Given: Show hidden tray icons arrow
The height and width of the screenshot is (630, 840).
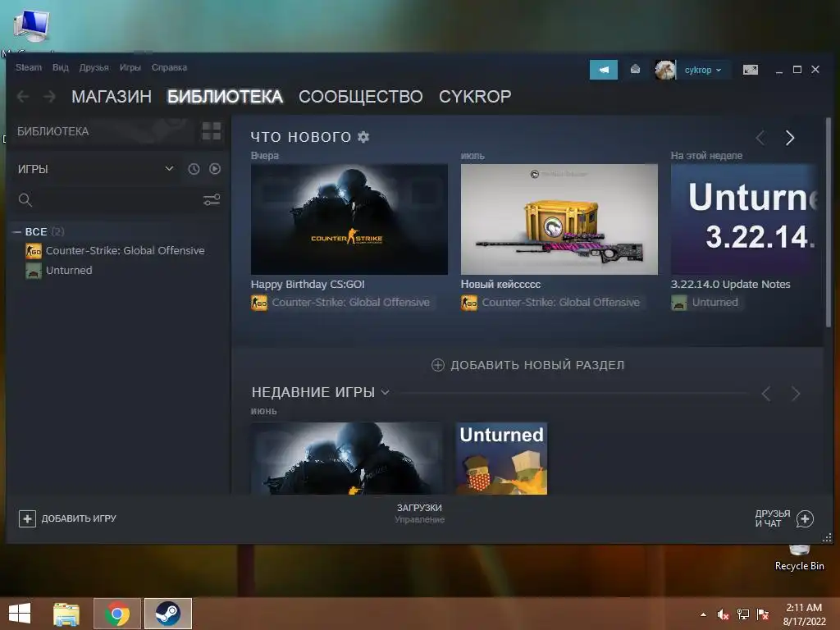Looking at the screenshot, I should tap(703, 614).
